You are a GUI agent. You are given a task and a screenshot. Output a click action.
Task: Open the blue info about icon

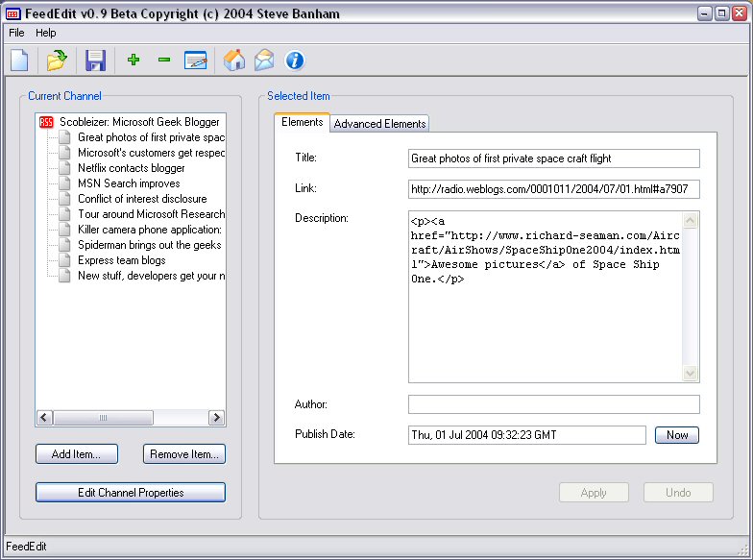point(294,61)
